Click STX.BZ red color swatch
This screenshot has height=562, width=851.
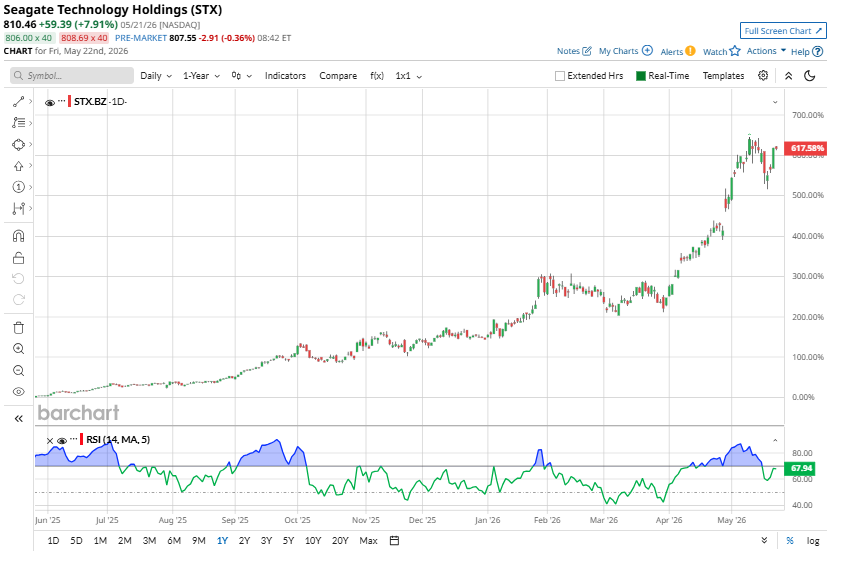(x=69, y=101)
